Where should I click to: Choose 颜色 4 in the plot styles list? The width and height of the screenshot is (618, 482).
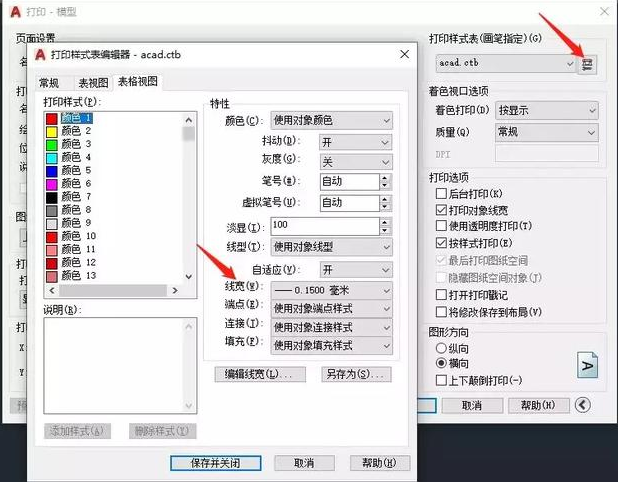(76, 157)
